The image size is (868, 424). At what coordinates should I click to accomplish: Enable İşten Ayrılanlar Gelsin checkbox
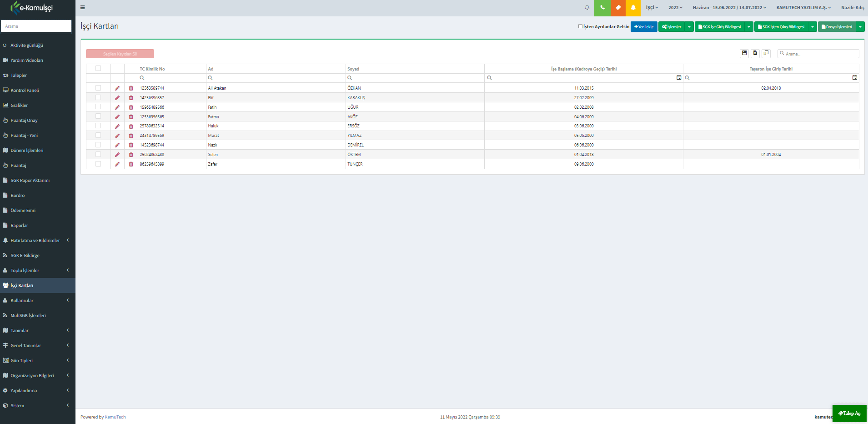point(580,26)
